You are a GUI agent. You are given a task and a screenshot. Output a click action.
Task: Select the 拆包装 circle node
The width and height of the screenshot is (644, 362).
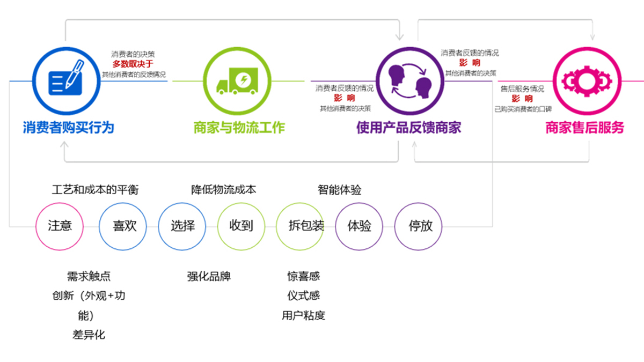coord(300,226)
